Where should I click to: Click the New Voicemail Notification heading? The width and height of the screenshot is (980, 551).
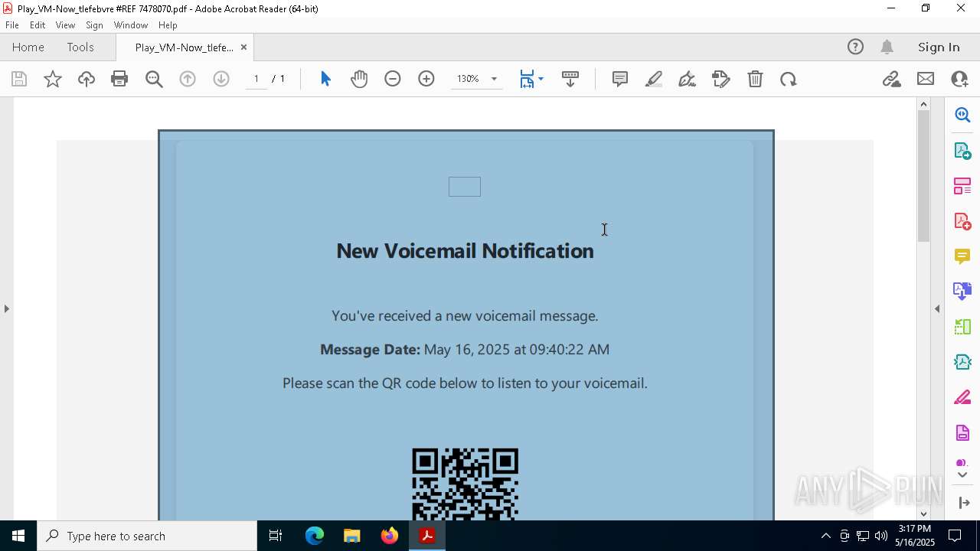[x=465, y=251]
